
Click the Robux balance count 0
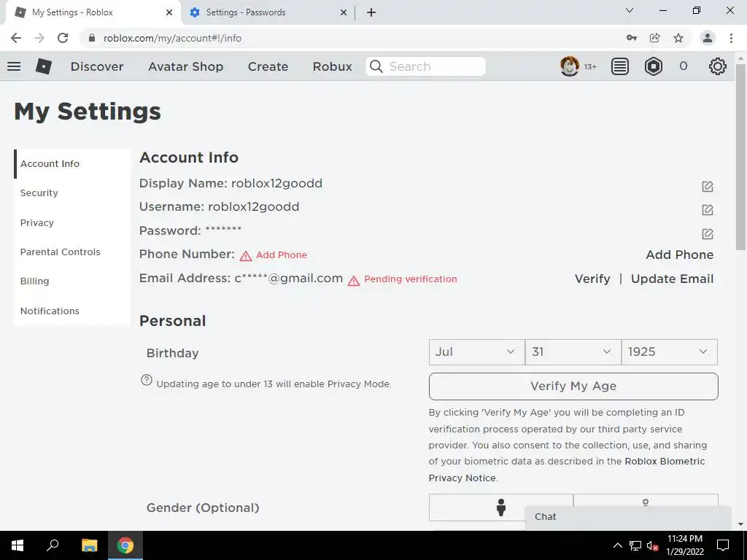pyautogui.click(x=683, y=66)
